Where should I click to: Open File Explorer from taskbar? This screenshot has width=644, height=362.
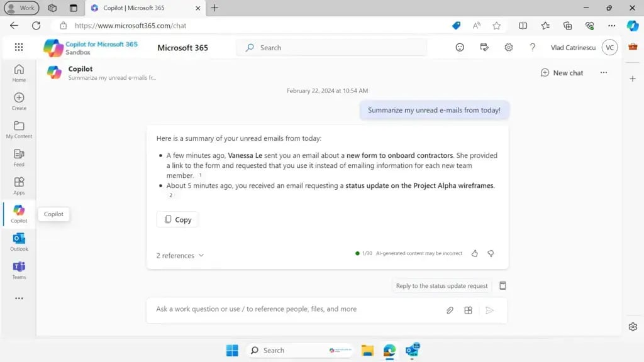(x=367, y=350)
